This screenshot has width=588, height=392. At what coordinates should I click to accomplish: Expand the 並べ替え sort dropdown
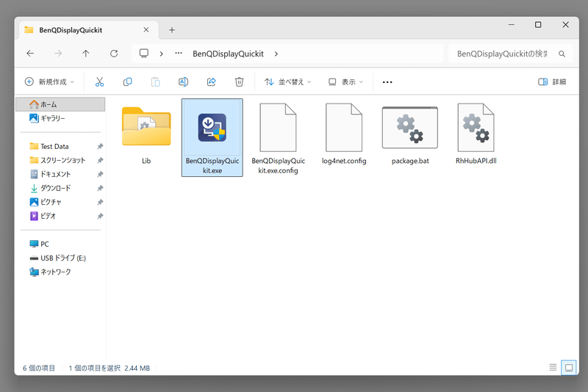coord(288,81)
